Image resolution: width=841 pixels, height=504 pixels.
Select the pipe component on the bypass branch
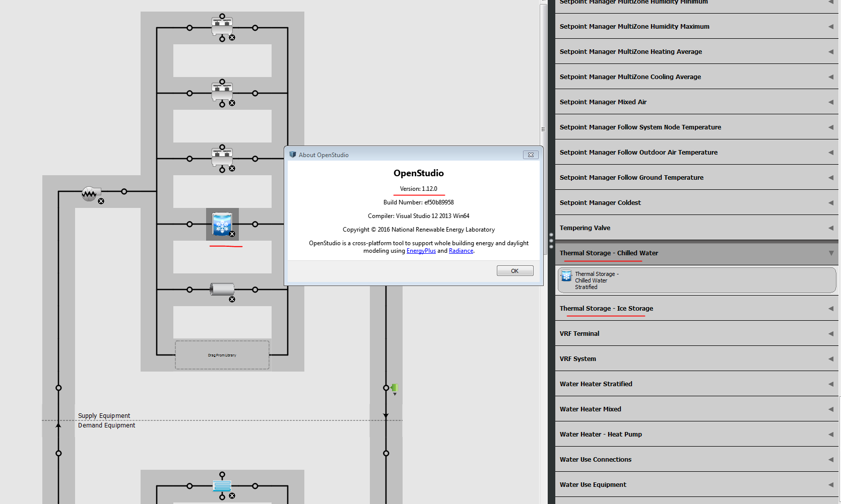222,289
